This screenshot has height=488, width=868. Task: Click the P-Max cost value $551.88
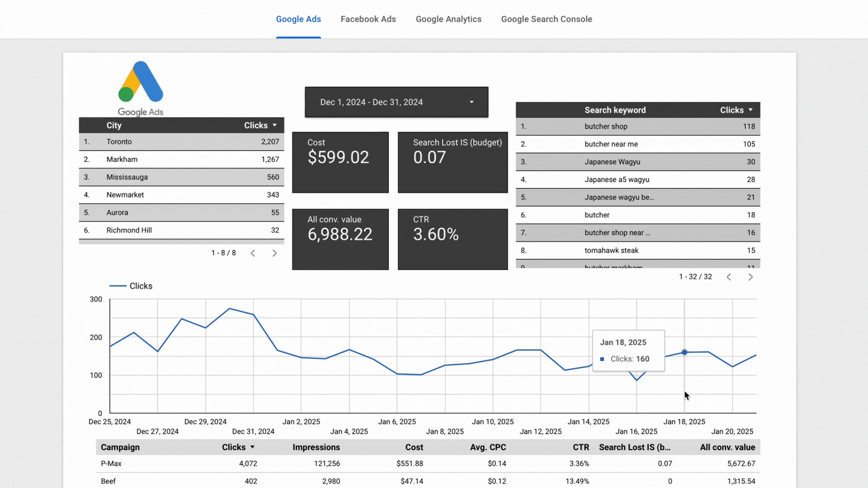click(410, 463)
